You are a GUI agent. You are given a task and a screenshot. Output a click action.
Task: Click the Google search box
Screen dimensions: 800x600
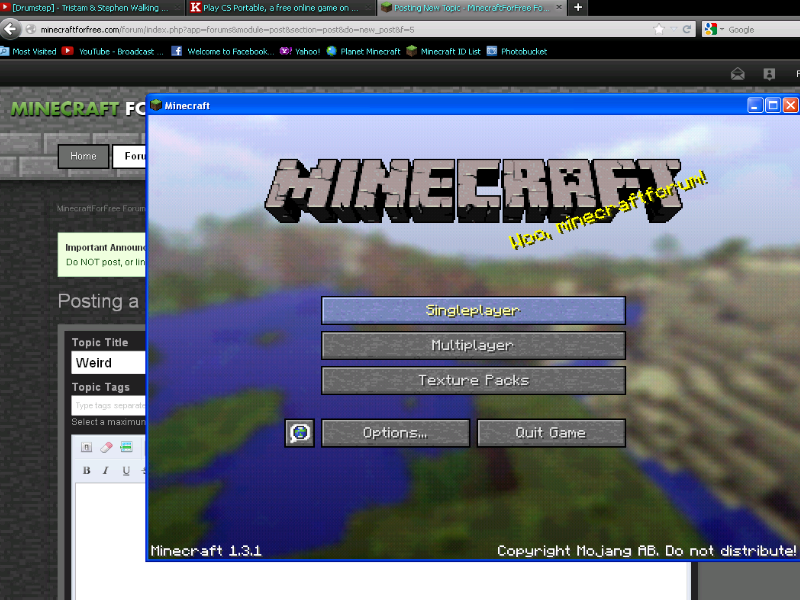(x=763, y=30)
